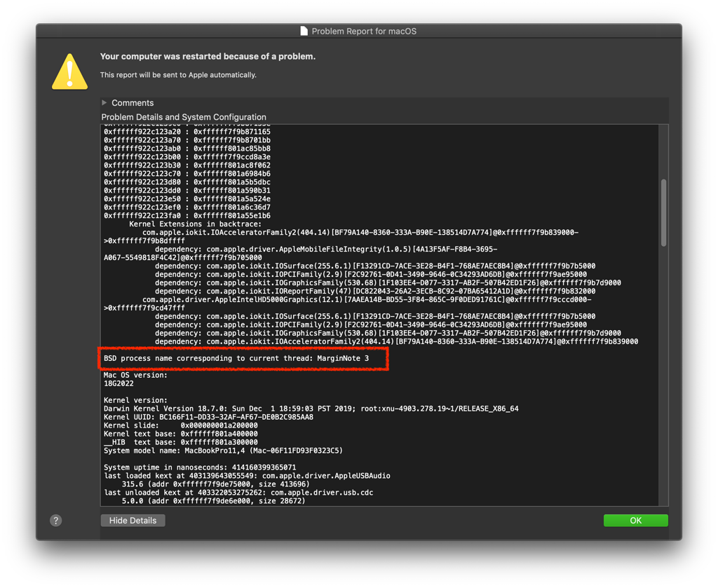Click the Comments disclosure triangle
Image resolution: width=718 pixels, height=588 pixels.
pyautogui.click(x=104, y=102)
